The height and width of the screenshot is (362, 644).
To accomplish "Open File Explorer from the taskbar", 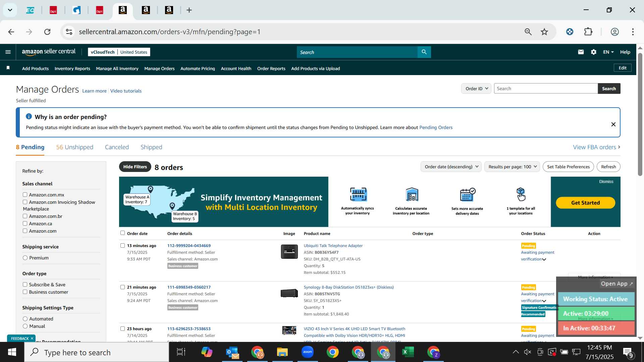I will tap(282, 352).
